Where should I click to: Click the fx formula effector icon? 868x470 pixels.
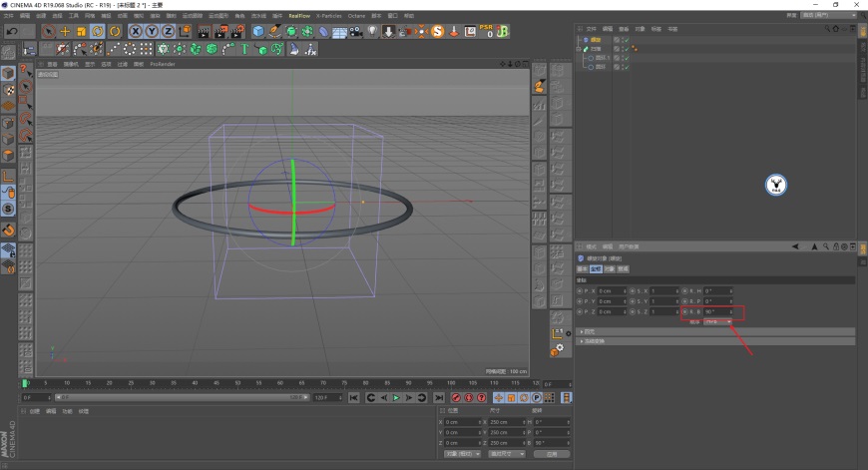pos(310,49)
